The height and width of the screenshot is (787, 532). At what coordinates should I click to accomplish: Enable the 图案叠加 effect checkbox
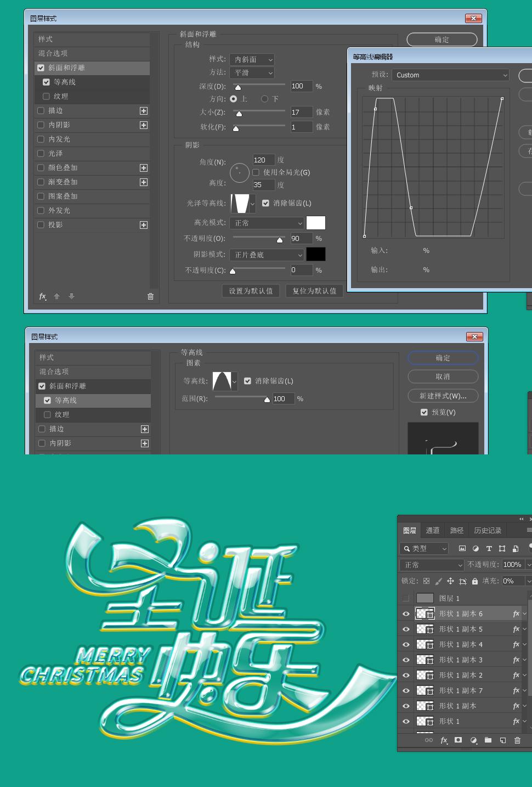click(x=41, y=196)
